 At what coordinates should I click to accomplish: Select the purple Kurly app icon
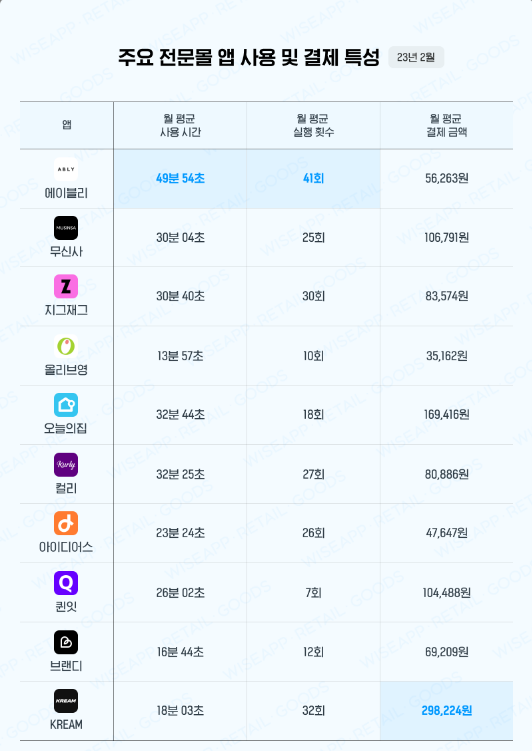coord(66,465)
